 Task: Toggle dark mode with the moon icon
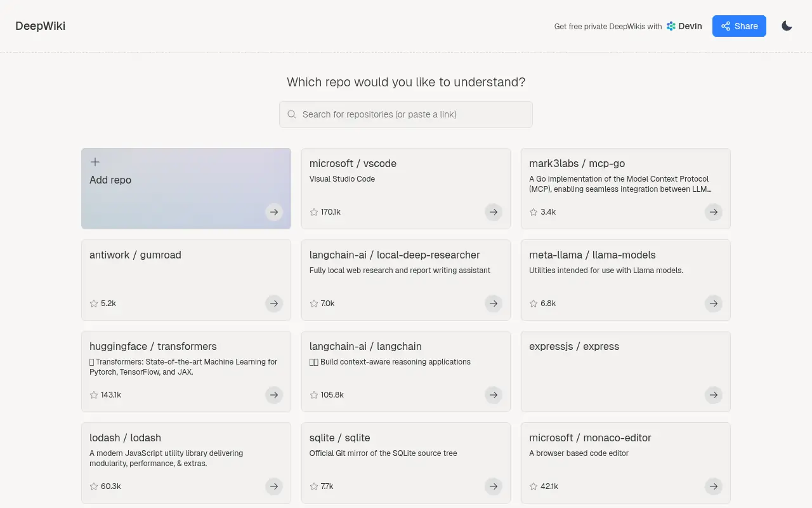787,25
